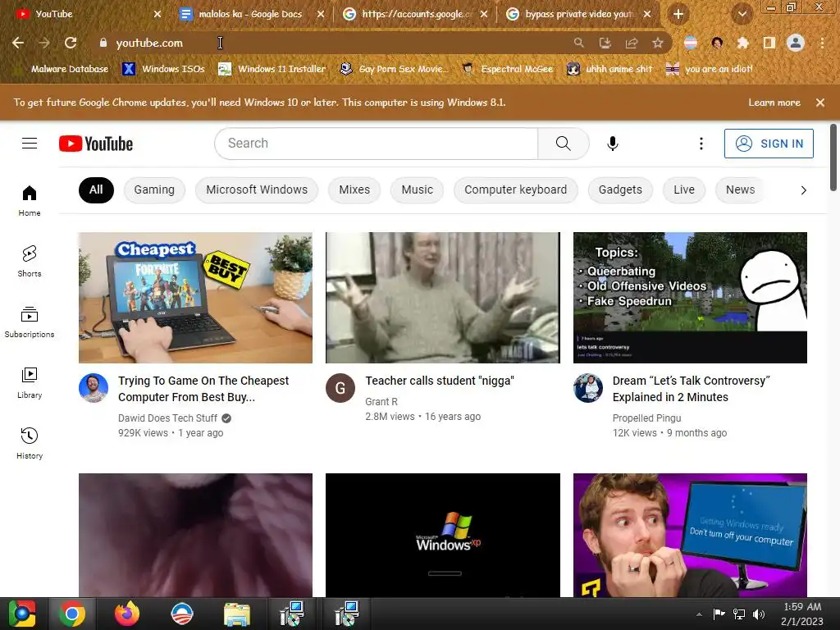
Task: Open the Windows ISOs bookmark
Action: (x=163, y=69)
